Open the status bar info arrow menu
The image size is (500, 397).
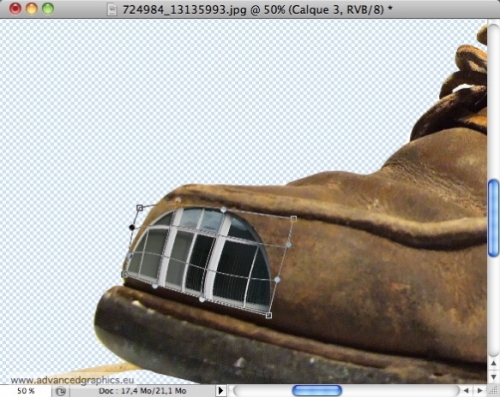pyautogui.click(x=220, y=390)
